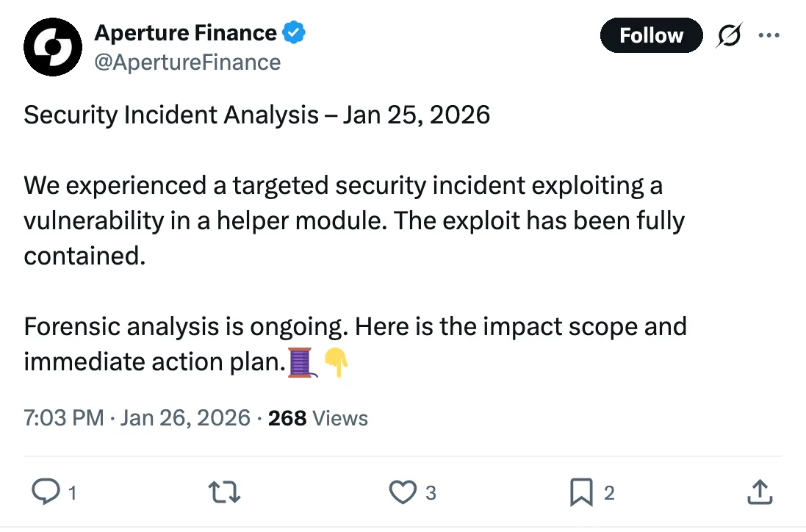Follow the Aperture Finance account
This screenshot has height=532, width=806.
click(650, 35)
